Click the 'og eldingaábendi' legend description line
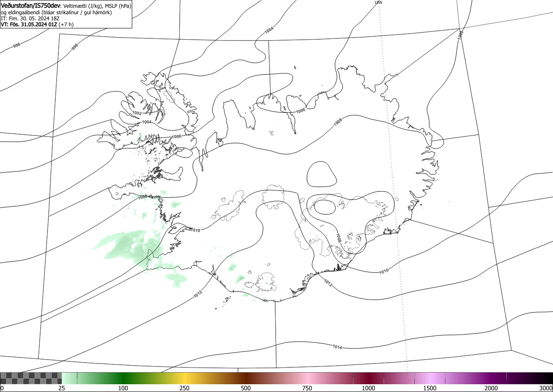This screenshot has height=392, width=553. 56,13
